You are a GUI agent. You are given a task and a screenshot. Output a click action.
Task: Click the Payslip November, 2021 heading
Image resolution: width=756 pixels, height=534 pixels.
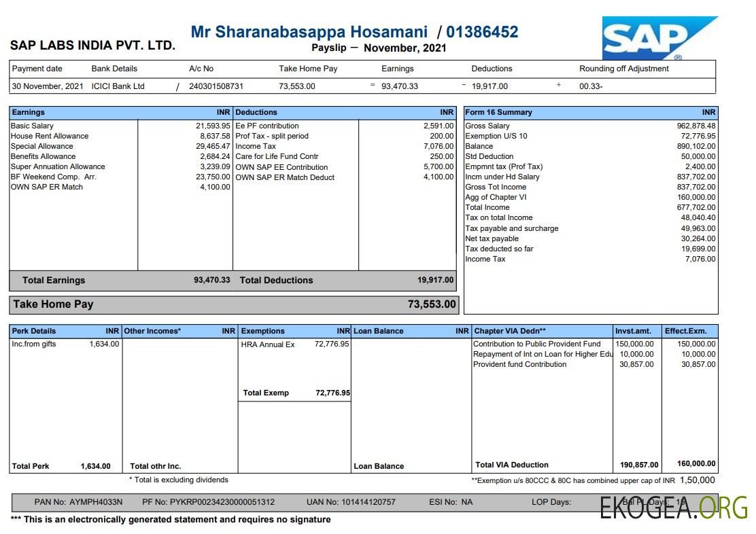pyautogui.click(x=379, y=48)
